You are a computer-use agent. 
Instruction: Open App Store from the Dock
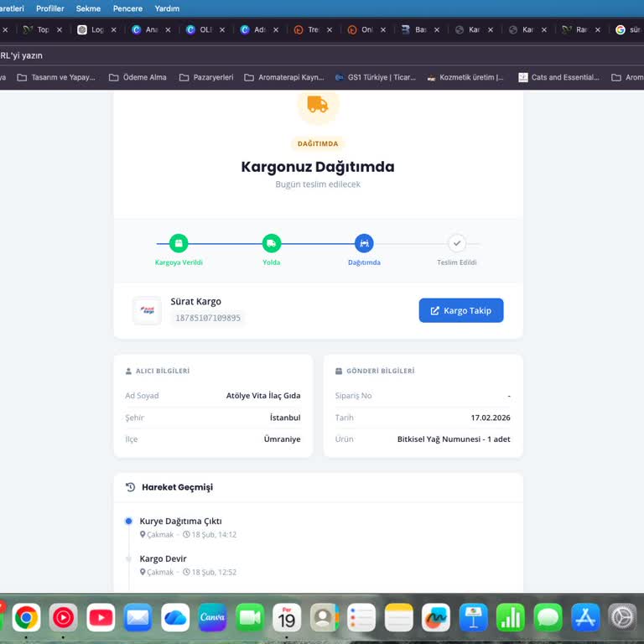(x=585, y=617)
